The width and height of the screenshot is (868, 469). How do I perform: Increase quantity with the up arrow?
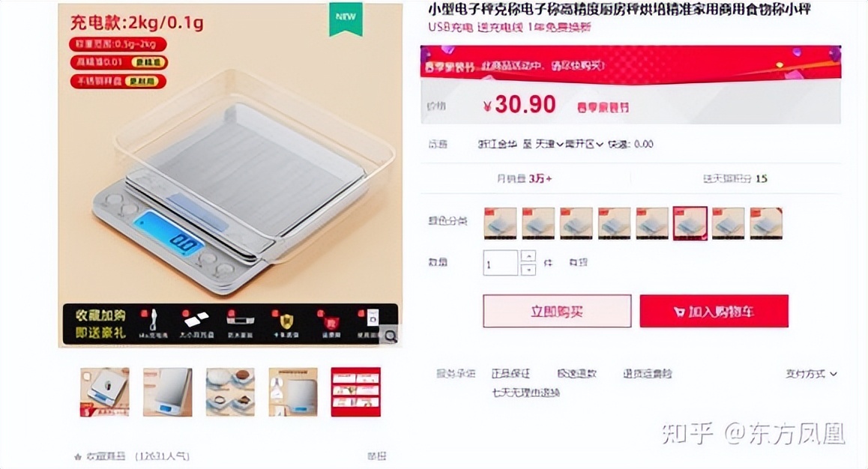coord(528,257)
